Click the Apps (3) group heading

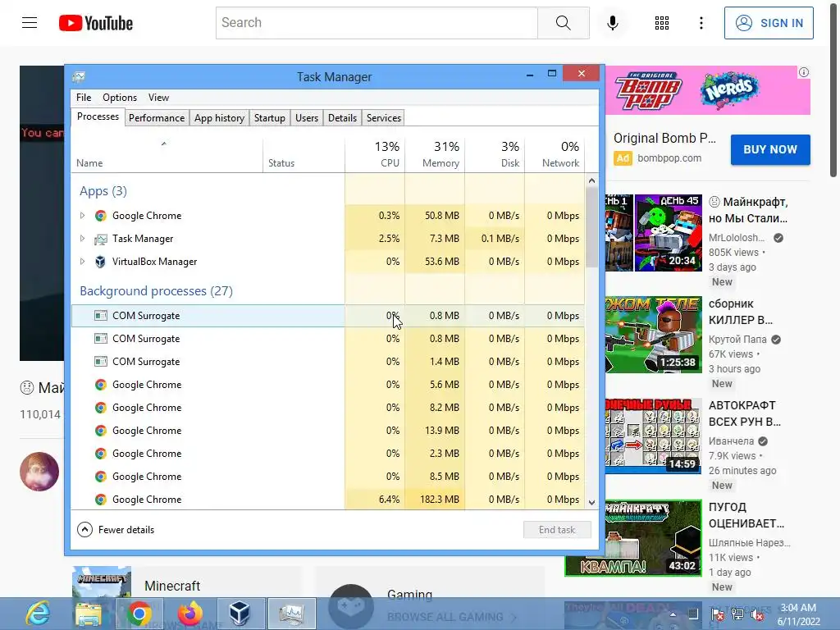[x=103, y=191]
